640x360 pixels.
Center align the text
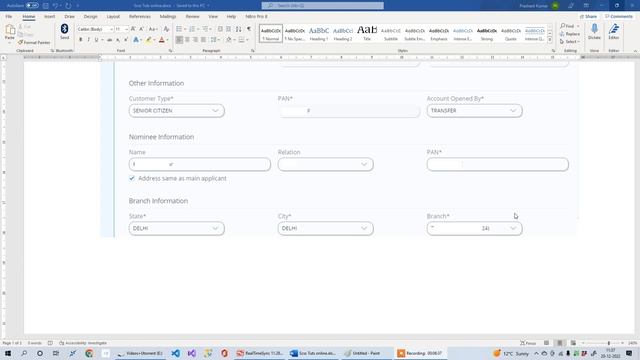pos(187,40)
